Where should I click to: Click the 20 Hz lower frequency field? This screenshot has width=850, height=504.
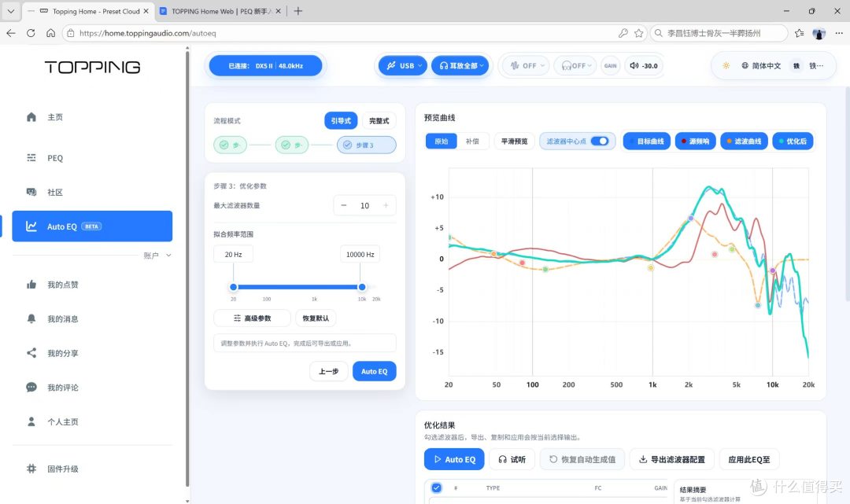coord(233,255)
